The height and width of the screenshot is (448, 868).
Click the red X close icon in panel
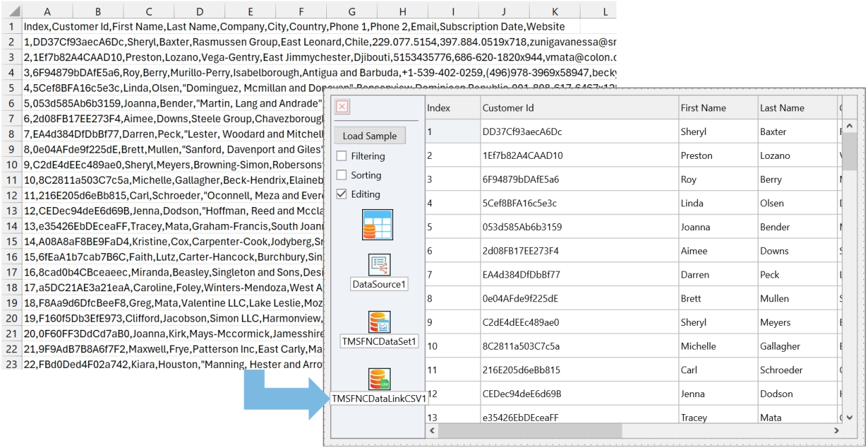(342, 107)
